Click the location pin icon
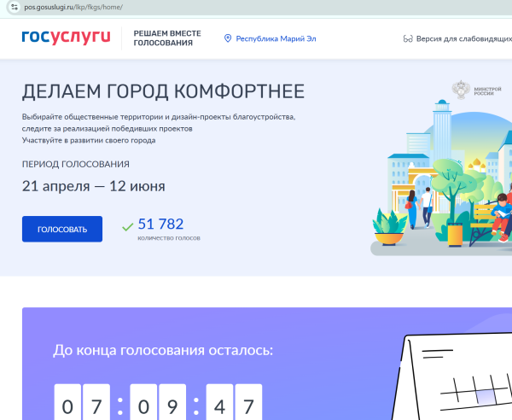 pos(228,38)
